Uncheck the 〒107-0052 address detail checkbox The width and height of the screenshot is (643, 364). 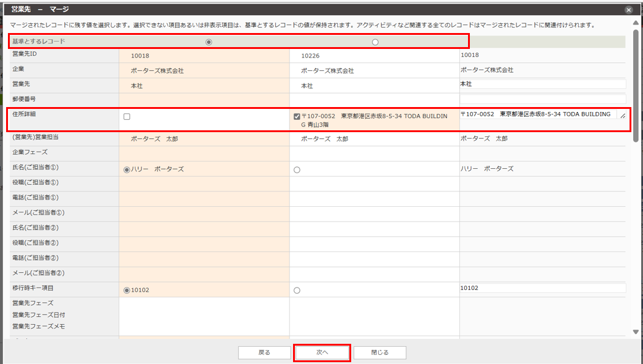tap(297, 116)
